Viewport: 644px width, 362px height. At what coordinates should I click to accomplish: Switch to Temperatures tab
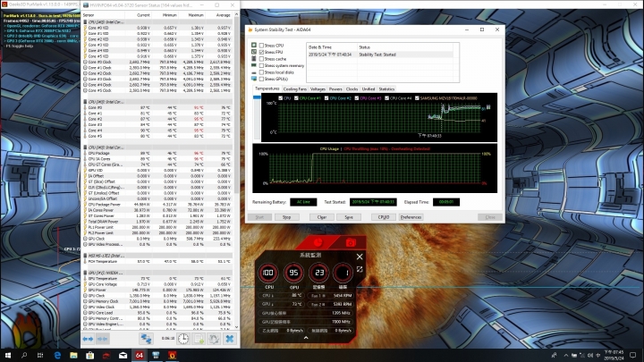(x=267, y=88)
